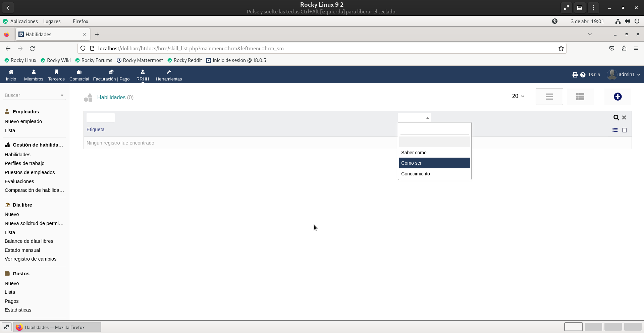
Task: Expand the admin1 user menu
Action: coord(624,74)
